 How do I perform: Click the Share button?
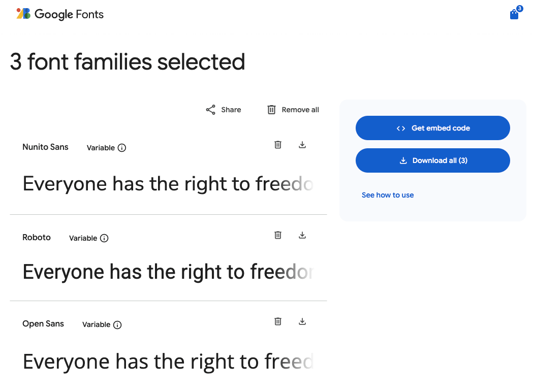[224, 110]
